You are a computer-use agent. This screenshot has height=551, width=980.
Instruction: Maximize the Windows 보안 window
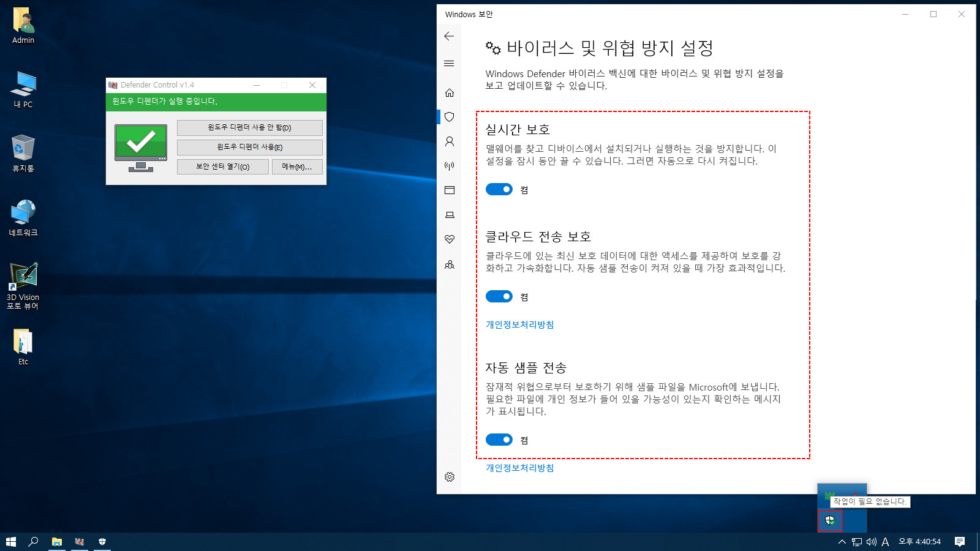(x=933, y=14)
